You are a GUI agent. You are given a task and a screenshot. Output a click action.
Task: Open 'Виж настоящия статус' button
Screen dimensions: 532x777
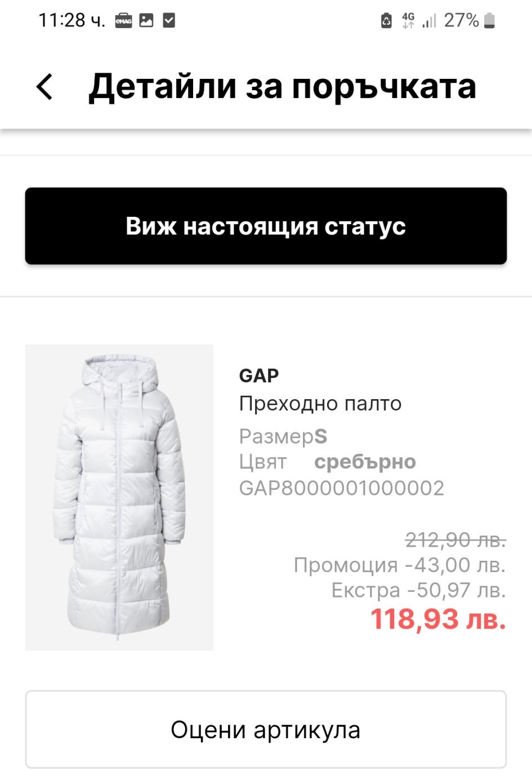point(266,226)
